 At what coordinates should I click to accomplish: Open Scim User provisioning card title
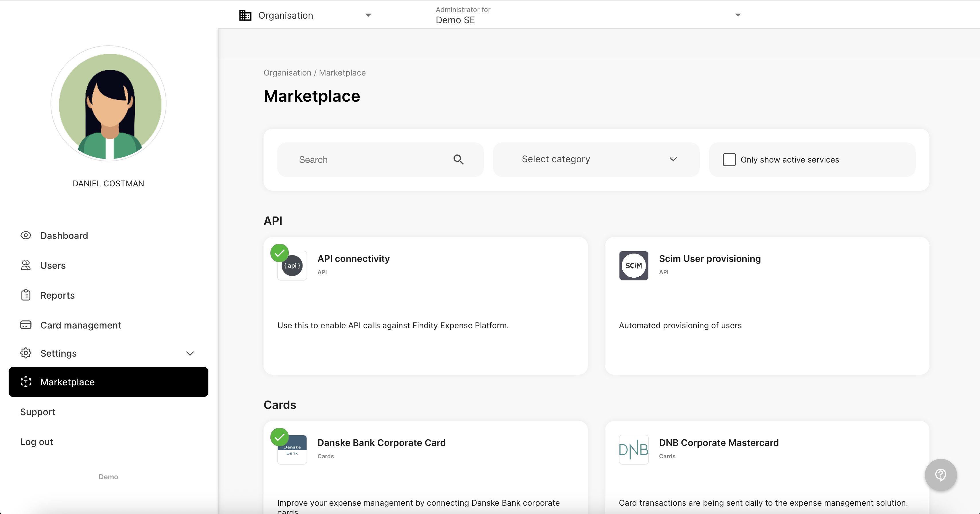pos(710,259)
